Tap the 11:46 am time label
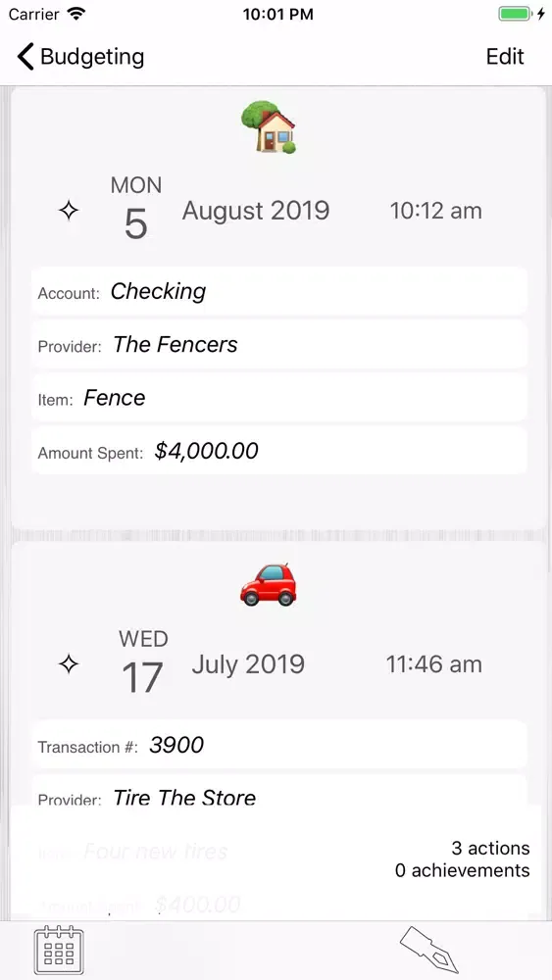Image resolution: width=552 pixels, height=980 pixels. click(433, 664)
